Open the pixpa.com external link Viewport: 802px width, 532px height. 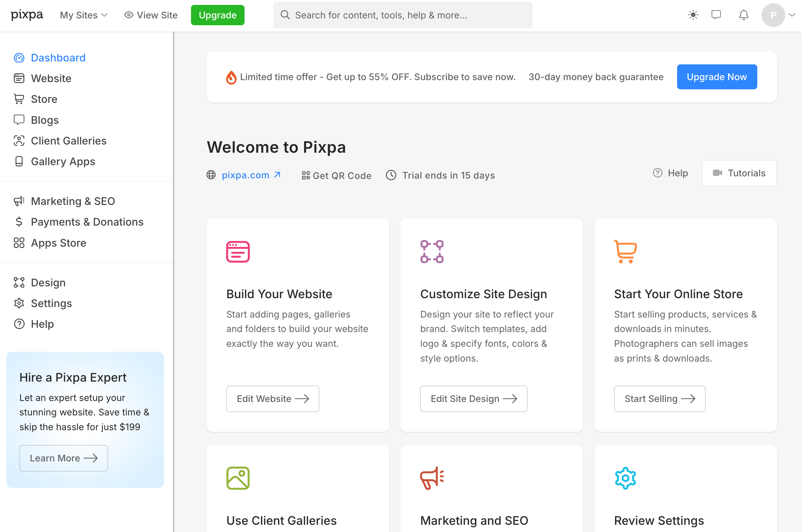pos(251,175)
